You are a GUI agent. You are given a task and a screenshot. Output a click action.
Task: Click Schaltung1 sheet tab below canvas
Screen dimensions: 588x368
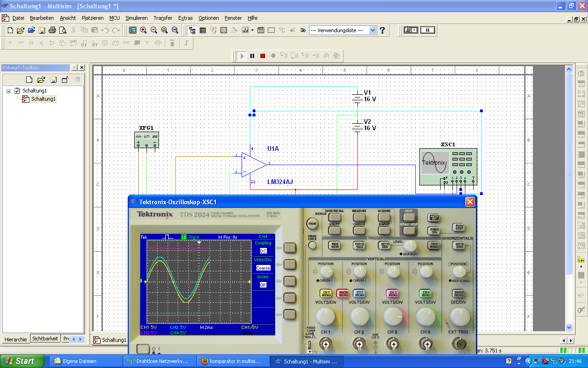(110, 340)
